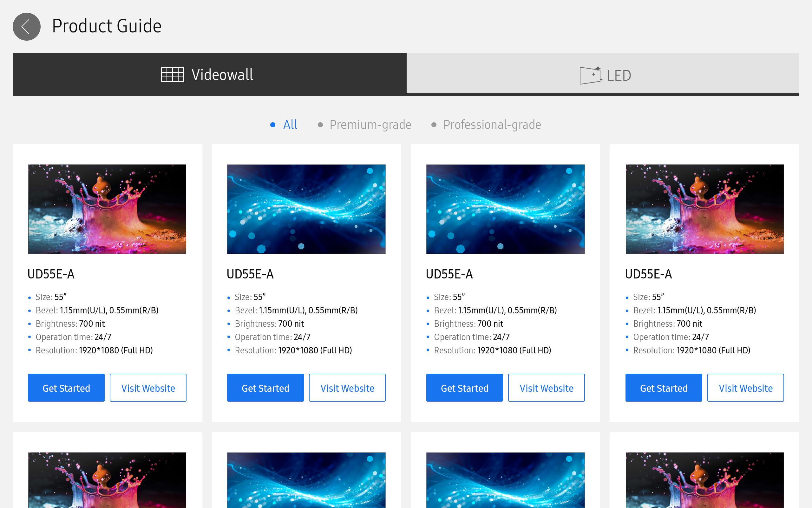Filter by Premium-grade products
The image size is (812, 508).
tap(364, 125)
